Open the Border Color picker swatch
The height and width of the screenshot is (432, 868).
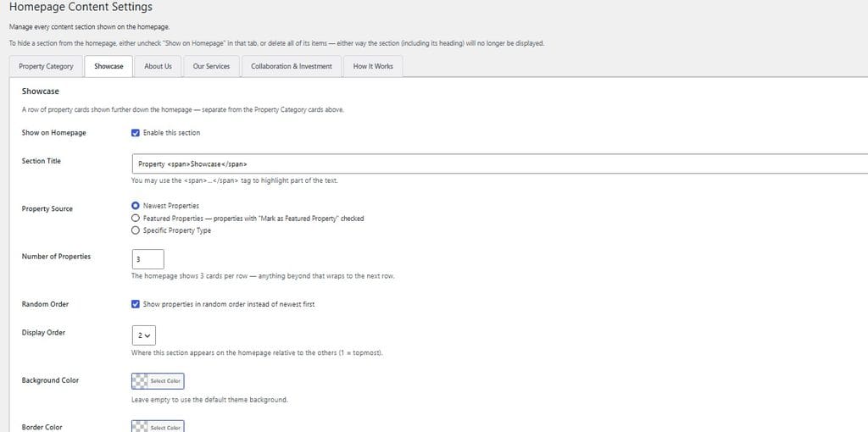click(140, 426)
